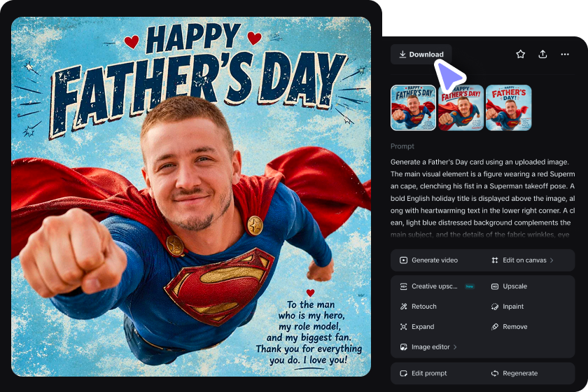This screenshot has height=392, width=588.
Task: Open the Image editor
Action: (428, 347)
